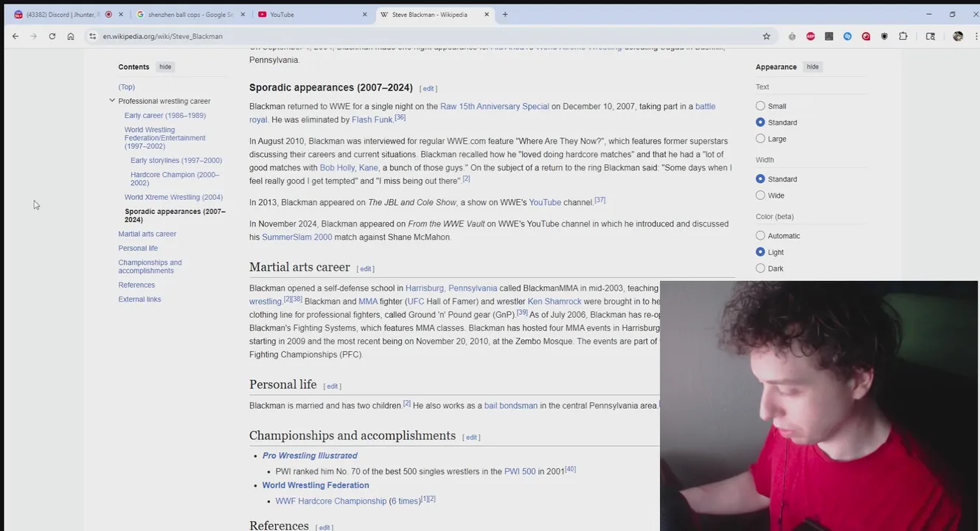The image size is (980, 531).
Task: Open the browser home page button
Action: 71,36
